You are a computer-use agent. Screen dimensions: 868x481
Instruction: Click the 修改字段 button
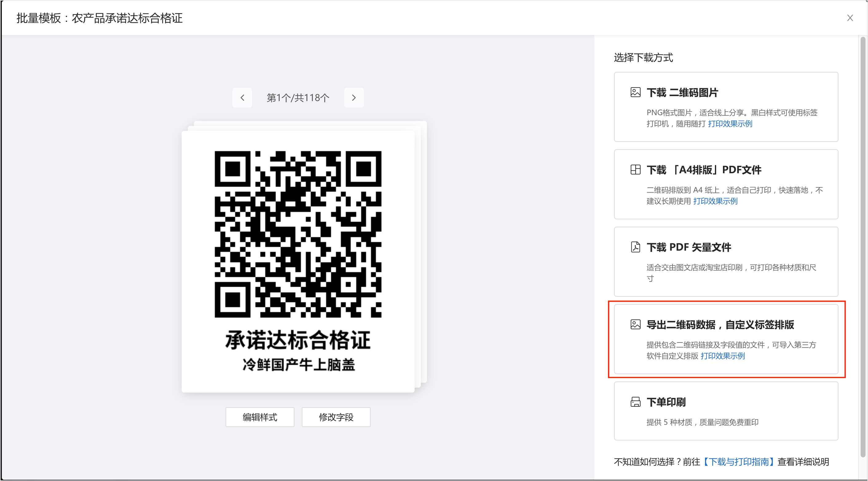pos(336,417)
